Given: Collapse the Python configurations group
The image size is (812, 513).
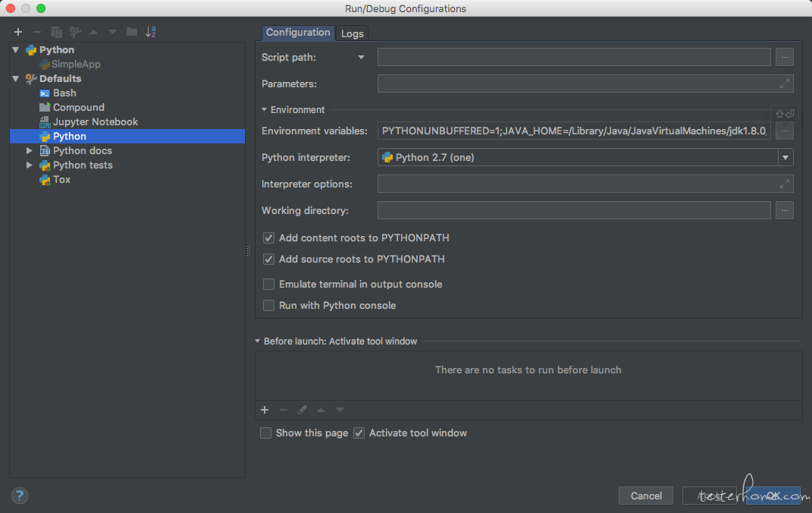Looking at the screenshot, I should coord(16,50).
